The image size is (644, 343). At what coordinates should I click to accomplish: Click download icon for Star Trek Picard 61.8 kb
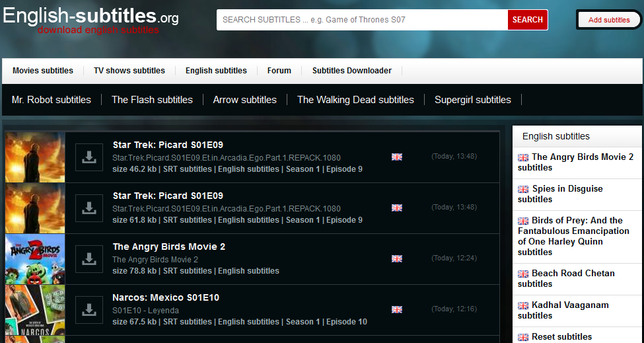coord(89,208)
